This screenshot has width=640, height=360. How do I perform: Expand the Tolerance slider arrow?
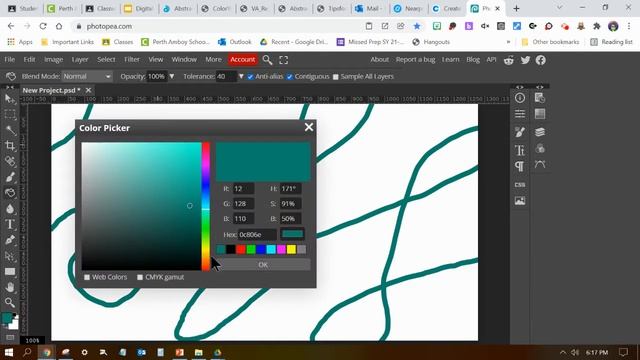pos(241,76)
